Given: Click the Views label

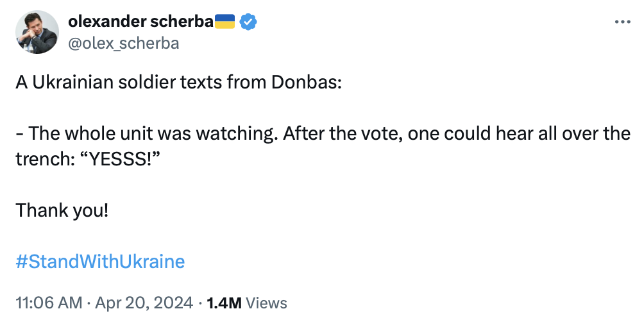Looking at the screenshot, I should pyautogui.click(x=266, y=303).
